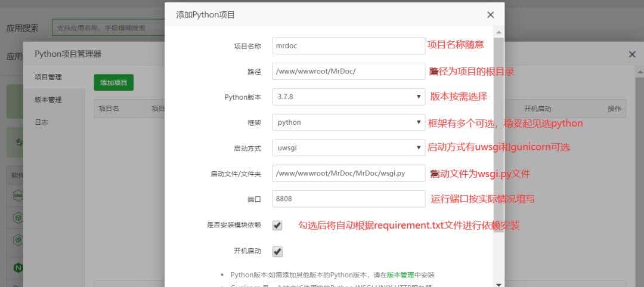Click scroll-up arrow of dialog scrollbar
Image resolution: width=644 pixels, height=287 pixels.
499,32
